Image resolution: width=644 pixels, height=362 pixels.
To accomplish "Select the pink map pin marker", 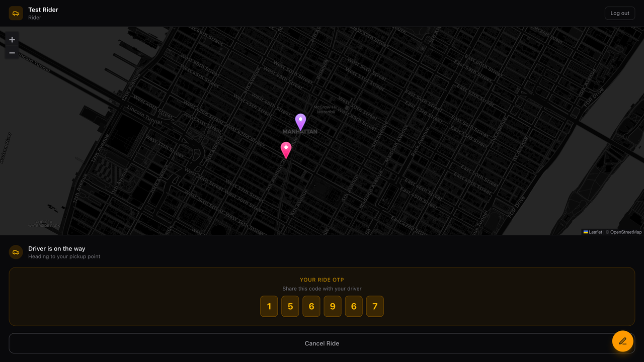I will pos(286,150).
